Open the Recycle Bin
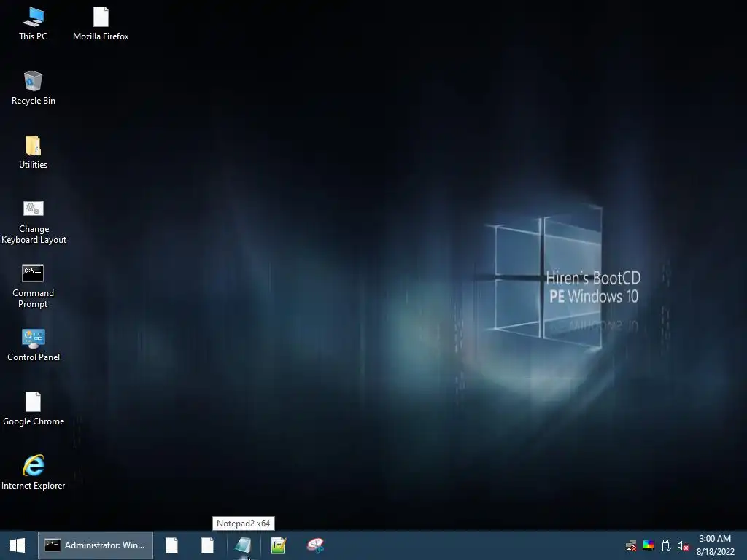 click(33, 88)
